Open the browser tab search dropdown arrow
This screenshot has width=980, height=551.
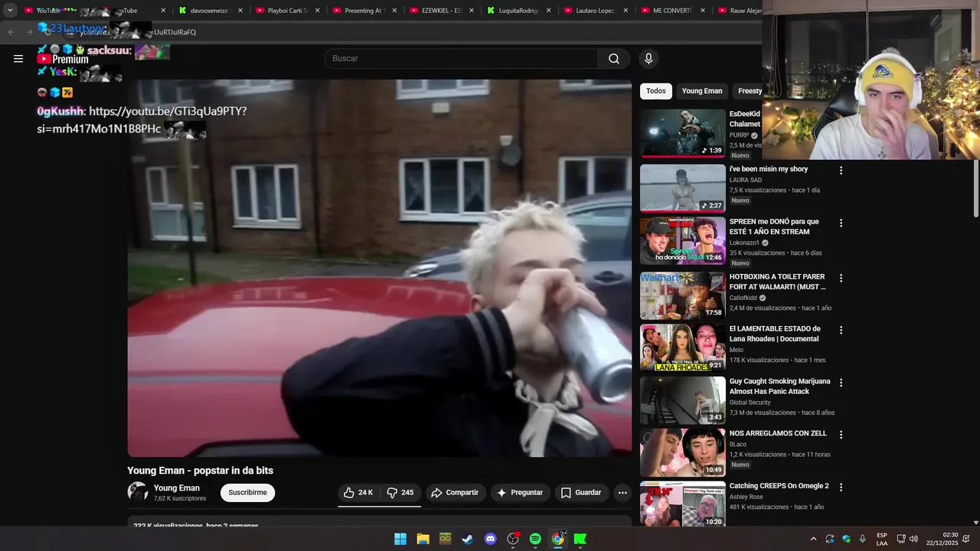click(x=10, y=11)
